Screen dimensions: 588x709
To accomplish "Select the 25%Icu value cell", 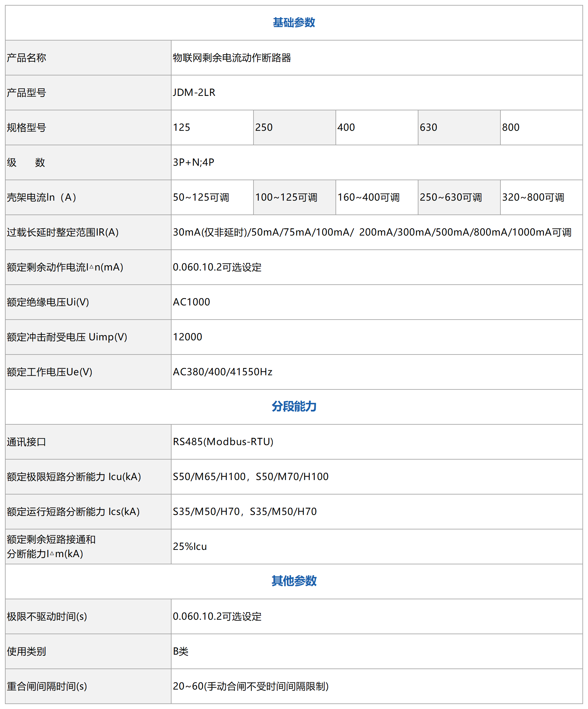I will [190, 547].
